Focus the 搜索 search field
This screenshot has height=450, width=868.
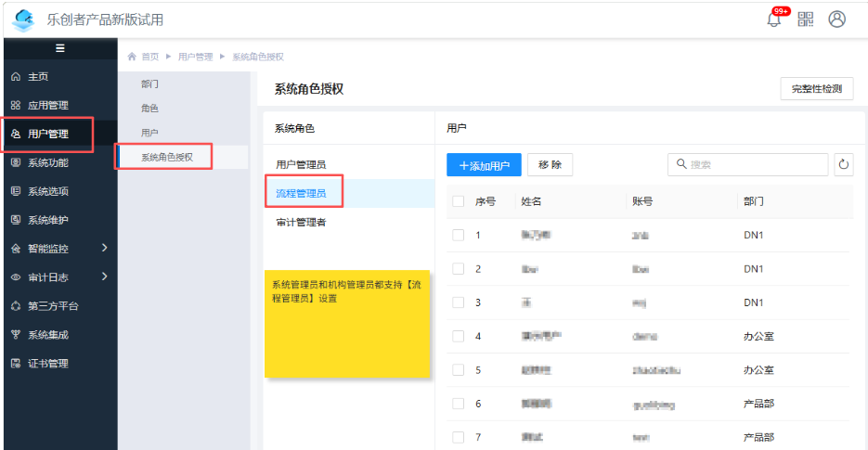click(x=748, y=164)
